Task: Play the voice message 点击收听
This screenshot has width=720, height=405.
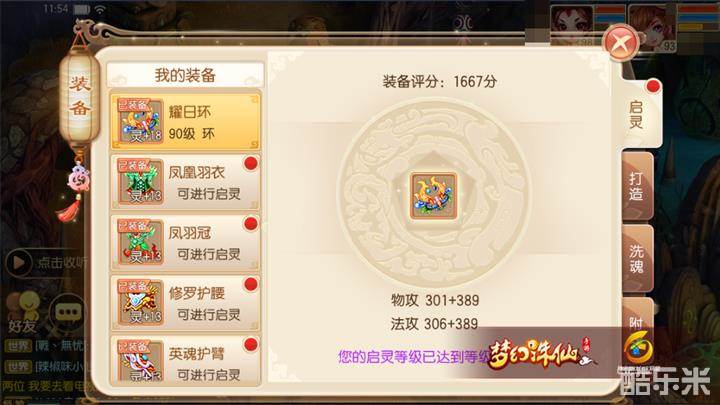Action: 46,262
